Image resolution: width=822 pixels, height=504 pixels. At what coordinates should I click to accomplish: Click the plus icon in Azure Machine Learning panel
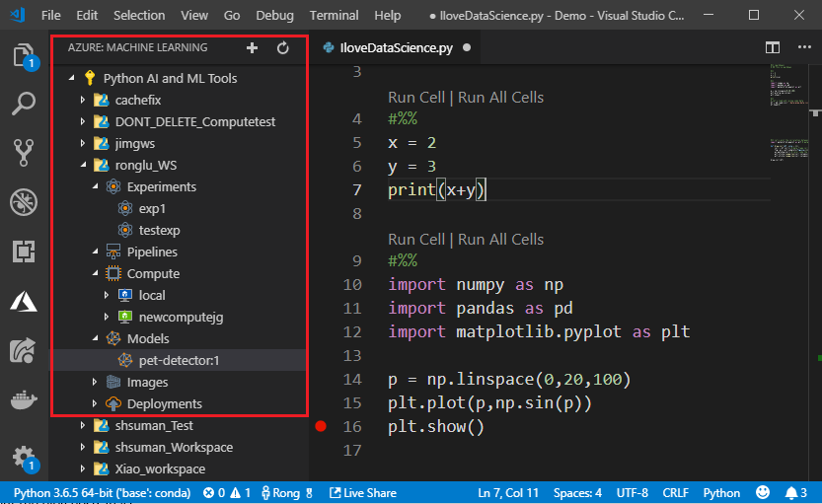(253, 48)
